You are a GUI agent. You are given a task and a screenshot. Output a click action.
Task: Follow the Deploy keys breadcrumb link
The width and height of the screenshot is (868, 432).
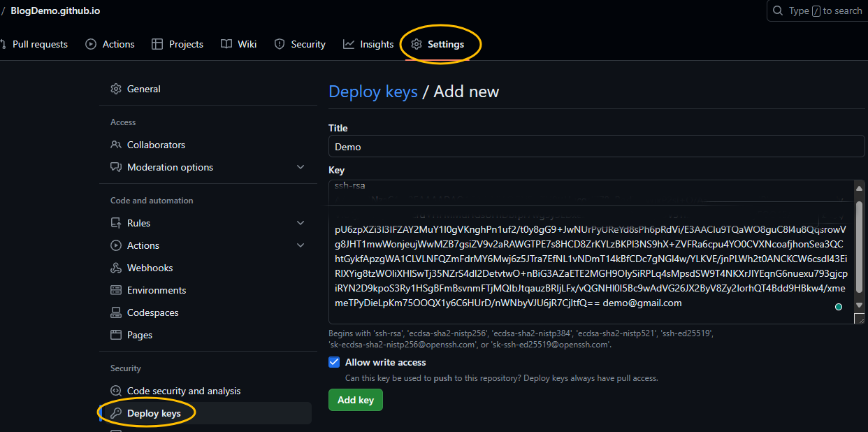click(x=372, y=92)
